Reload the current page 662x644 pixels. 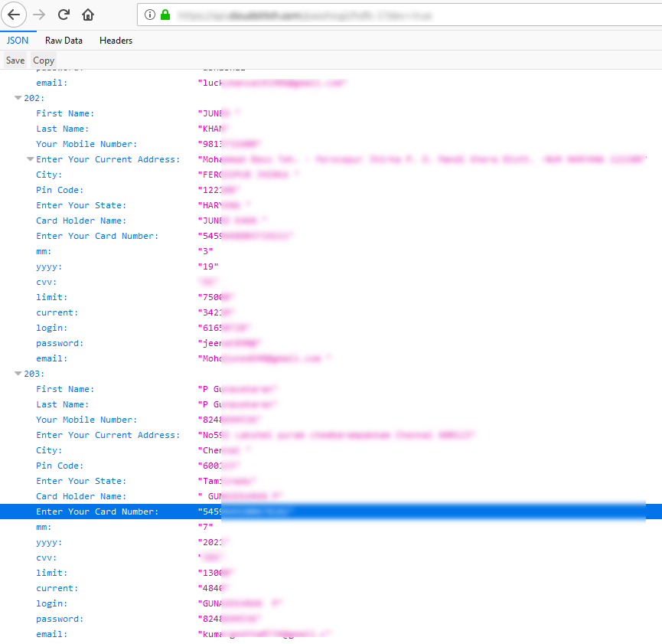(64, 15)
